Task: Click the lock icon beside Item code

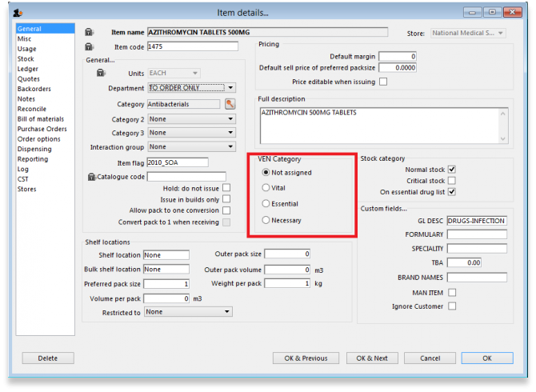Action: pos(89,46)
